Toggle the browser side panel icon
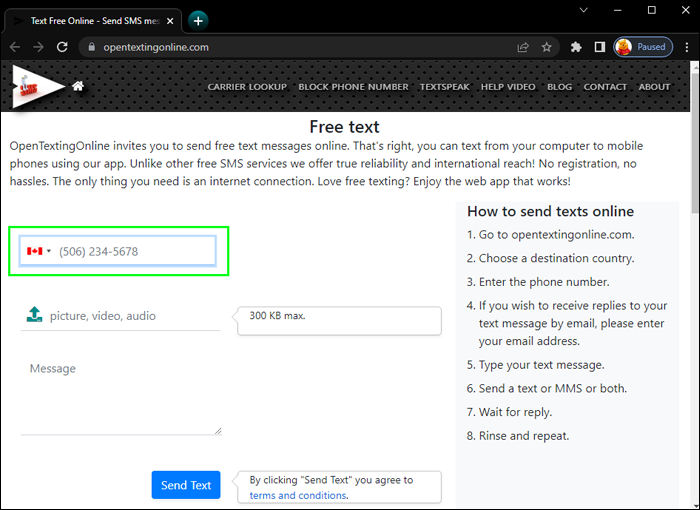The width and height of the screenshot is (700, 510). [599, 47]
